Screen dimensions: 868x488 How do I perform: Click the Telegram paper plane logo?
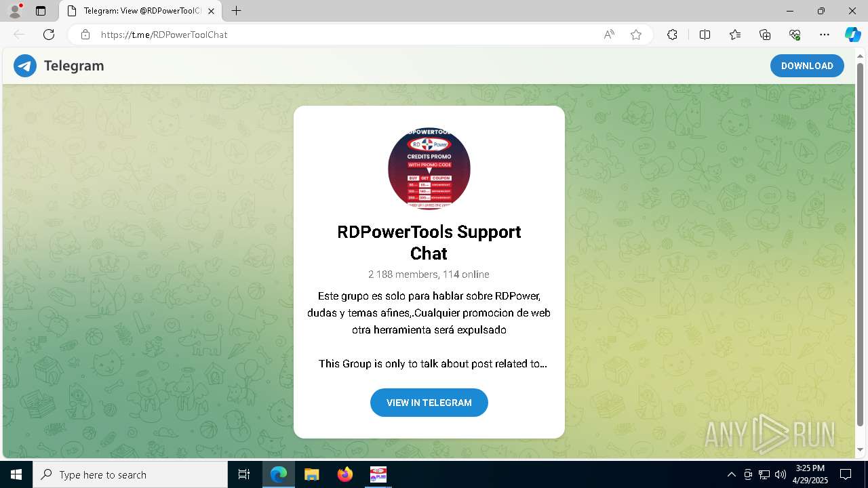(25, 66)
